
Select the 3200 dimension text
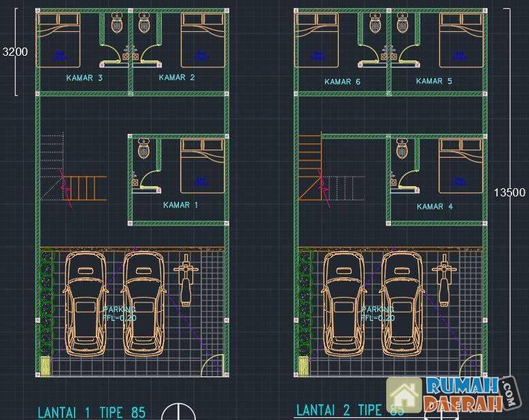pos(16,52)
